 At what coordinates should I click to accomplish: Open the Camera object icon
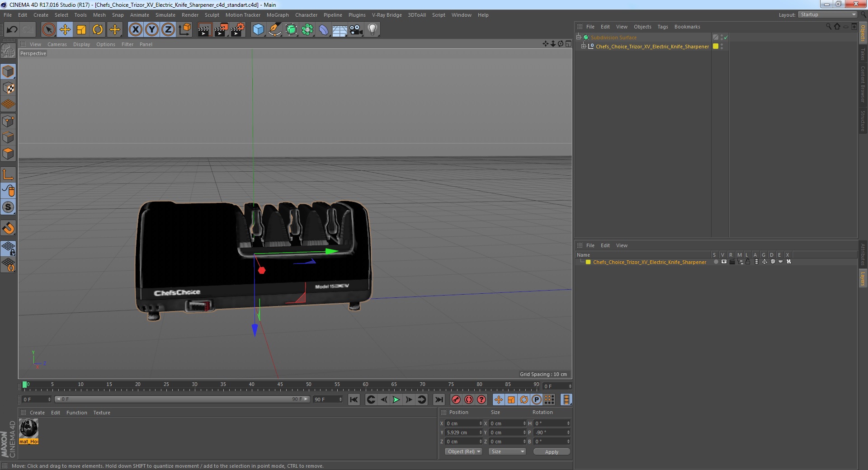[356, 30]
